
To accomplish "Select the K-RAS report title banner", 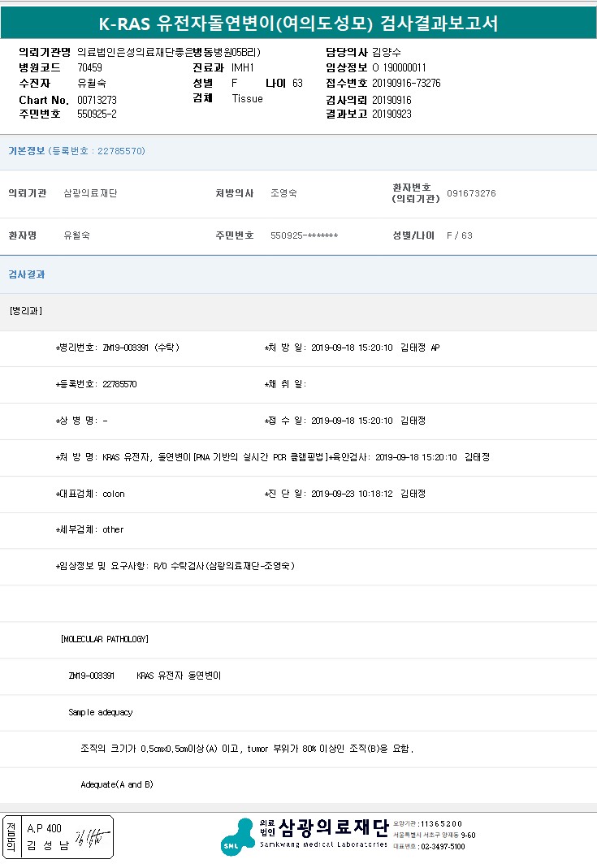I will 298,24.
